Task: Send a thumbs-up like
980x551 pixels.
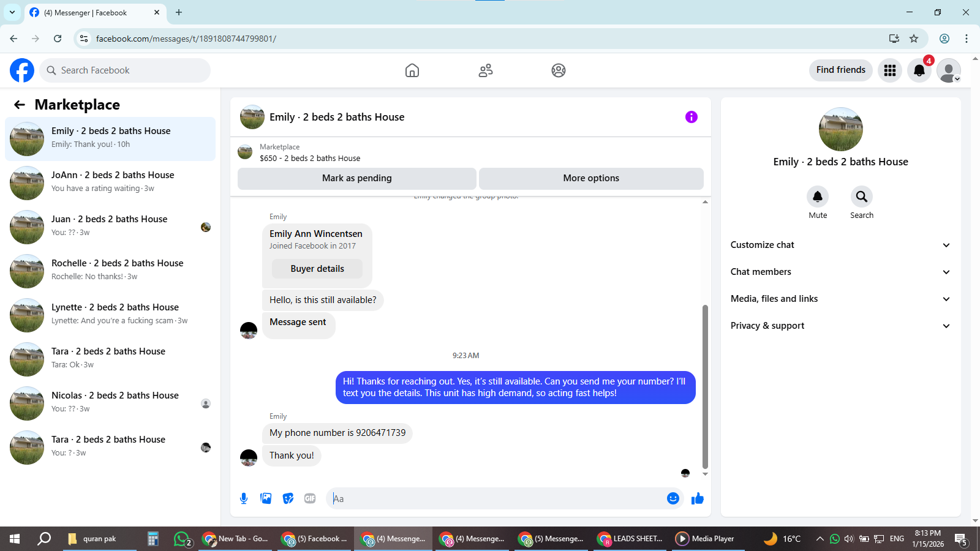Action: 698,498
